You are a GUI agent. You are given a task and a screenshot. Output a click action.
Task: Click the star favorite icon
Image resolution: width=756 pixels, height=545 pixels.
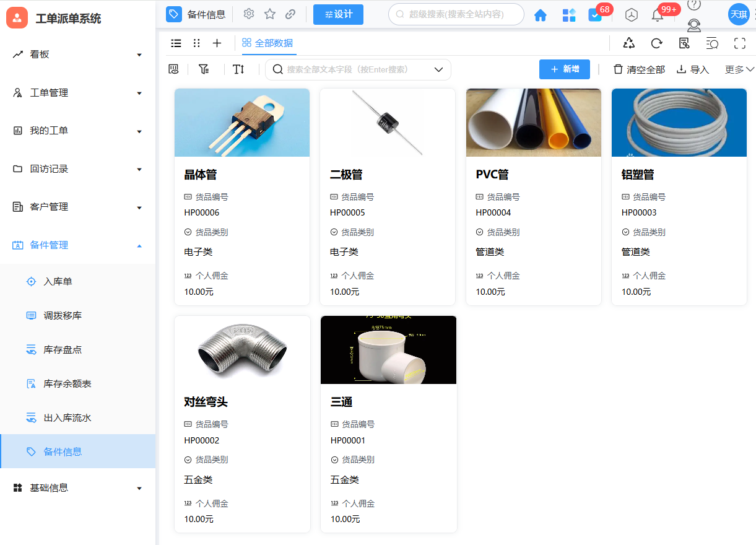click(x=270, y=14)
